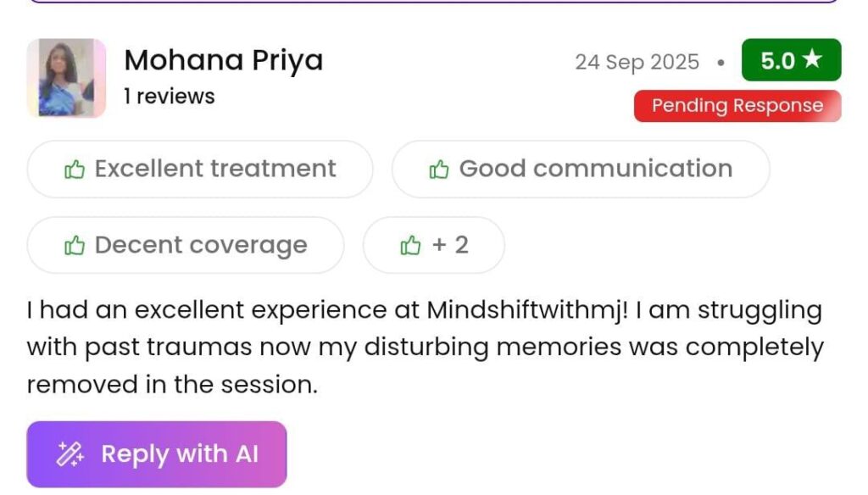
Task: Click the purple-bordered box above the review
Action: click(x=434, y=2)
